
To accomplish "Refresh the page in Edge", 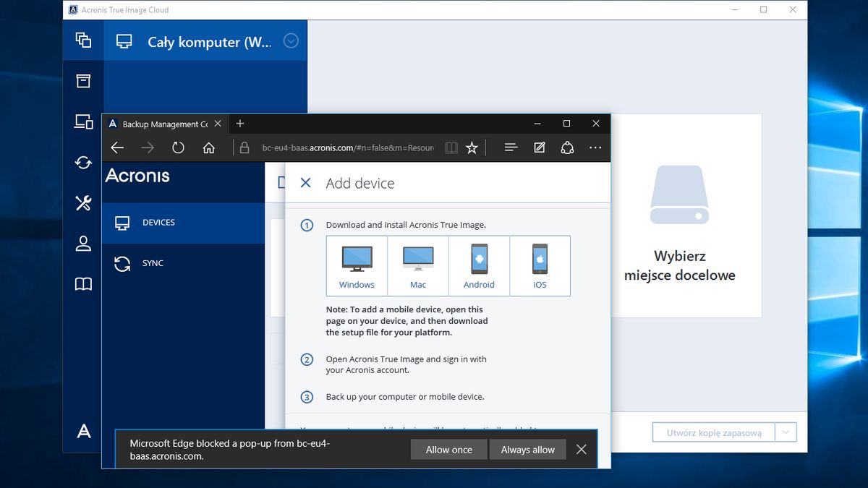I will tap(178, 147).
